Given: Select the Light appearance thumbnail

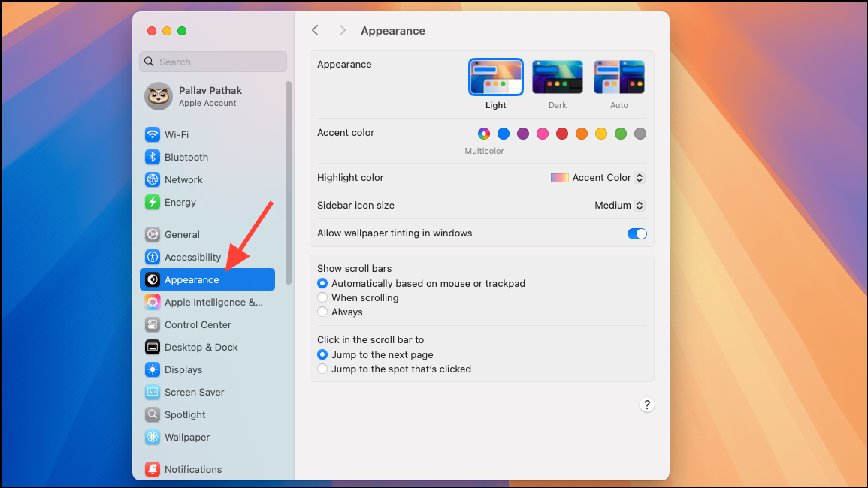Looking at the screenshot, I should point(496,77).
